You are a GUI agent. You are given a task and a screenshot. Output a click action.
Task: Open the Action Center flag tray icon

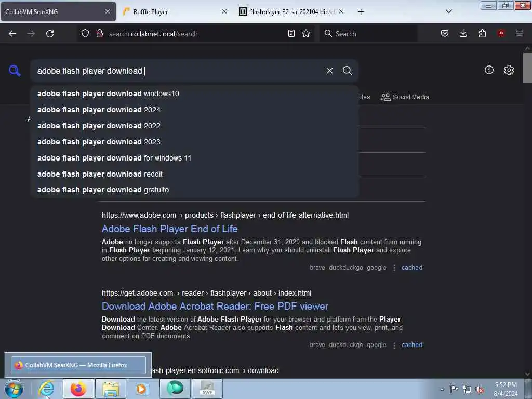454,389
